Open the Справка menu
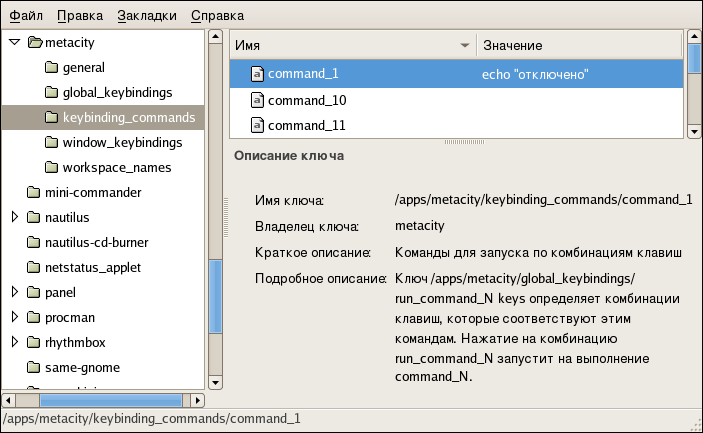Image resolution: width=703 pixels, height=433 pixels. 217,16
